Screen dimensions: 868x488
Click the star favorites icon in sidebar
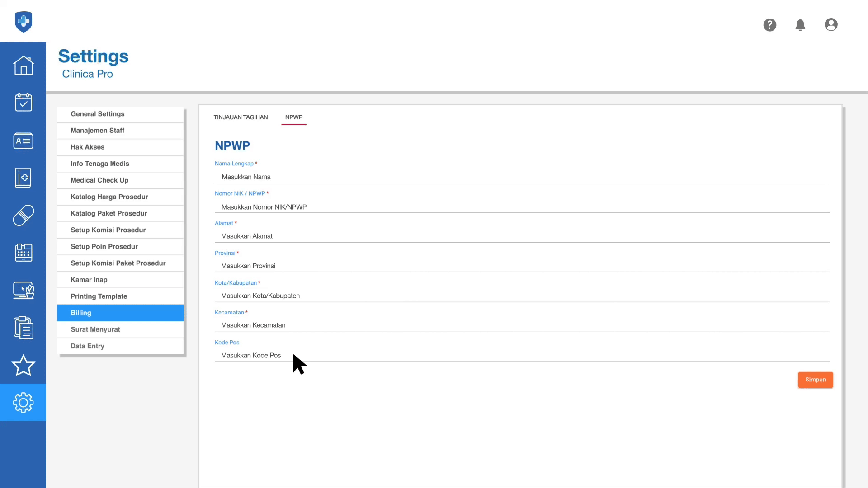pyautogui.click(x=23, y=365)
